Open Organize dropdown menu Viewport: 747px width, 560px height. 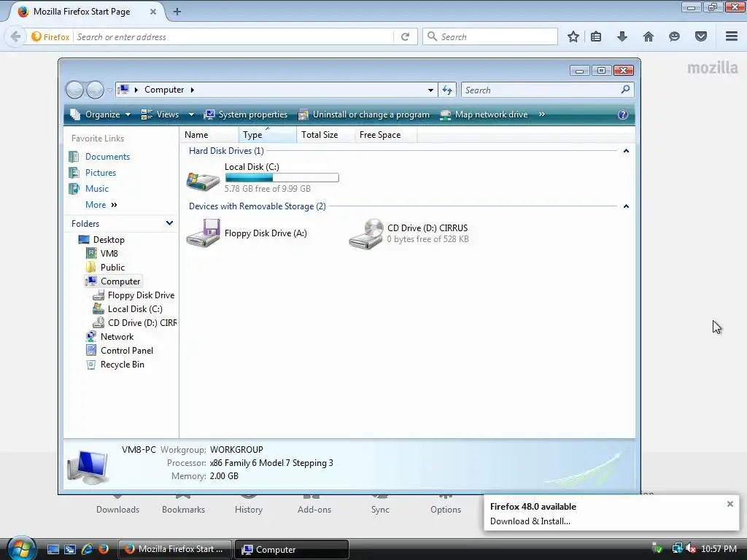point(101,114)
